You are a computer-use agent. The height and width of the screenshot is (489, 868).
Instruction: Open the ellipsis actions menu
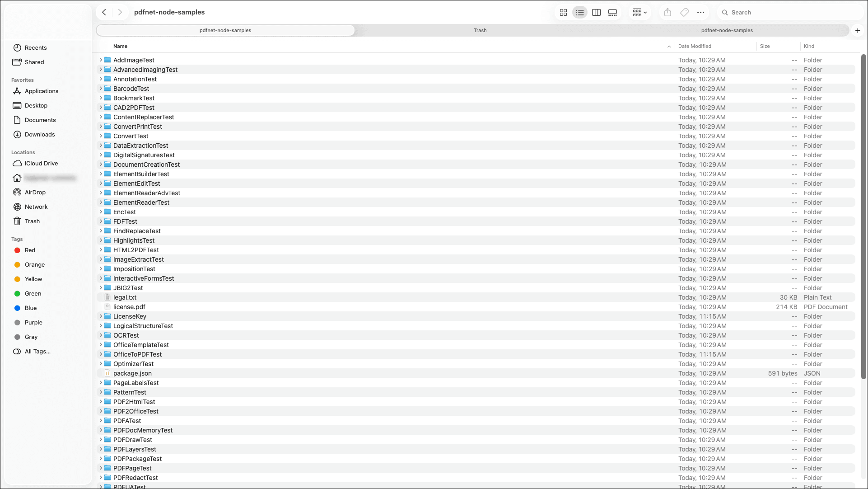700,13
